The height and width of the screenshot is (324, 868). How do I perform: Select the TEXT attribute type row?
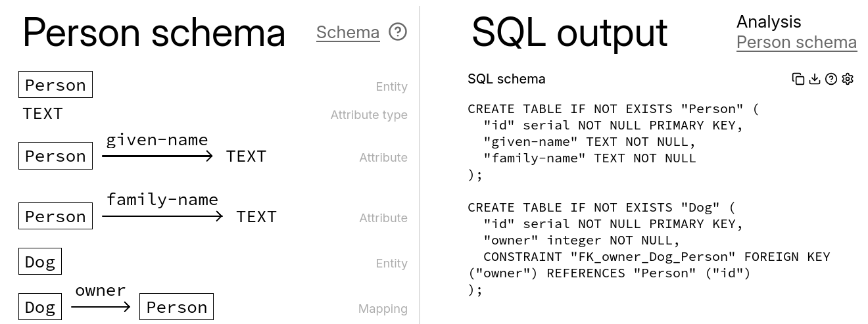click(x=43, y=114)
